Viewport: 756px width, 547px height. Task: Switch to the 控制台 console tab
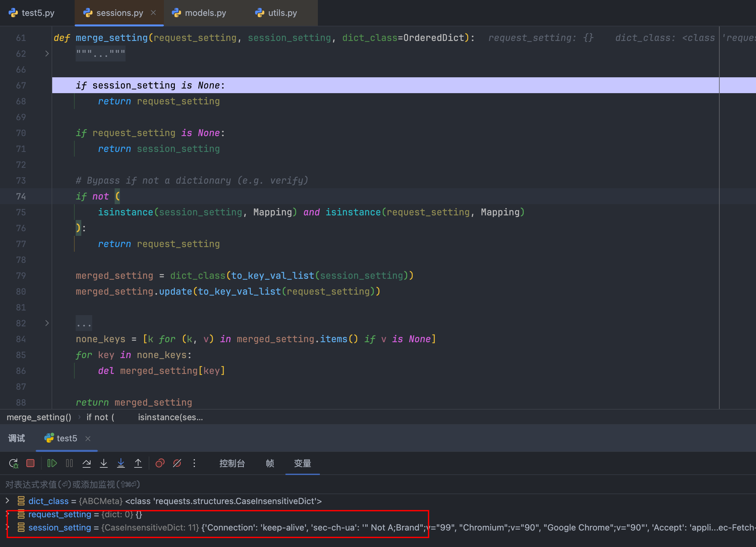click(232, 463)
